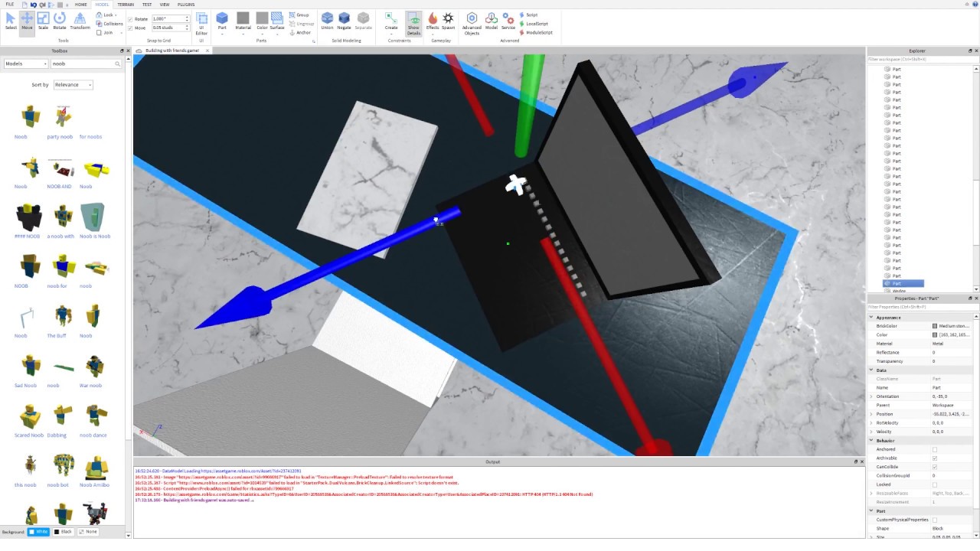980x551 pixels.
Task: Toggle the Rotate snap checkbox
Action: click(x=130, y=19)
